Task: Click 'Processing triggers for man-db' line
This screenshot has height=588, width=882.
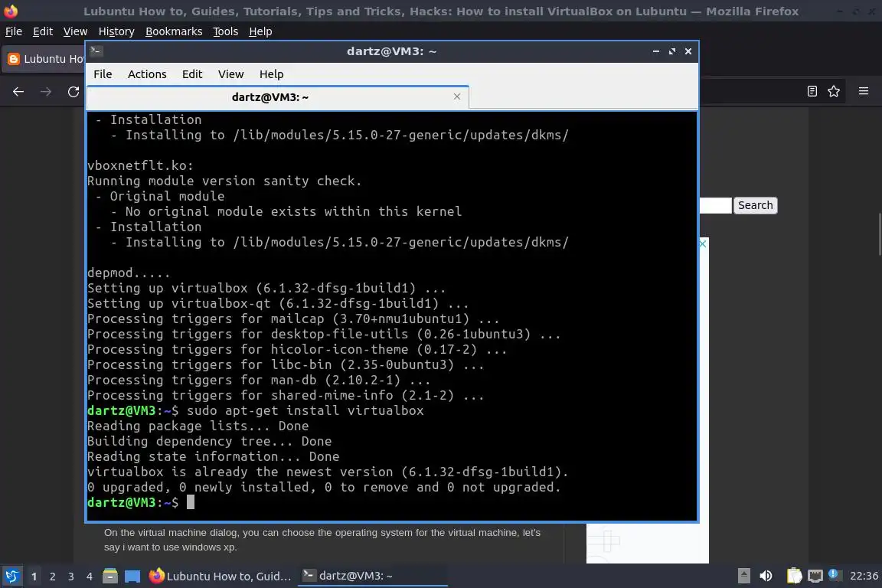Action: click(259, 381)
